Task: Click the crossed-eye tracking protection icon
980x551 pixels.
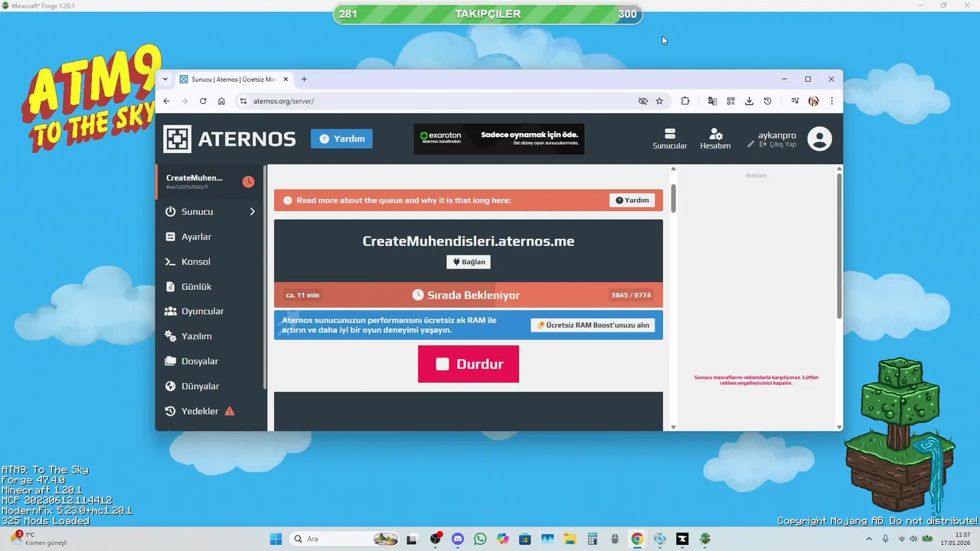Action: tap(643, 101)
